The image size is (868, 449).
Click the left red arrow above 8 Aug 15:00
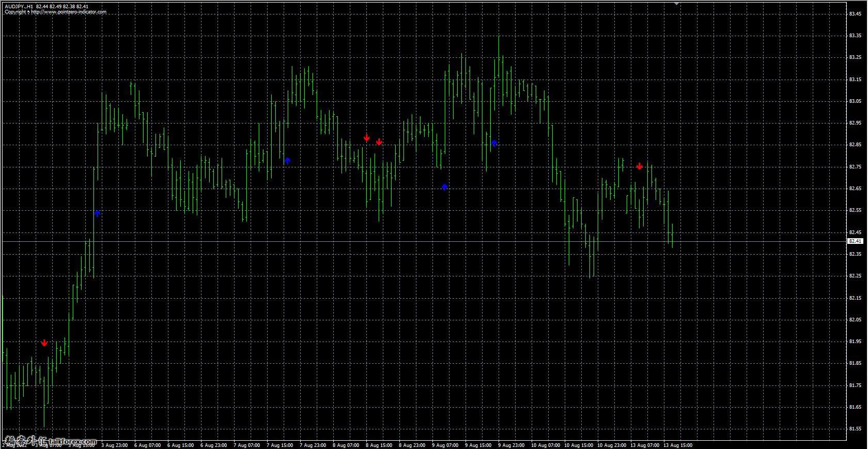point(367,138)
